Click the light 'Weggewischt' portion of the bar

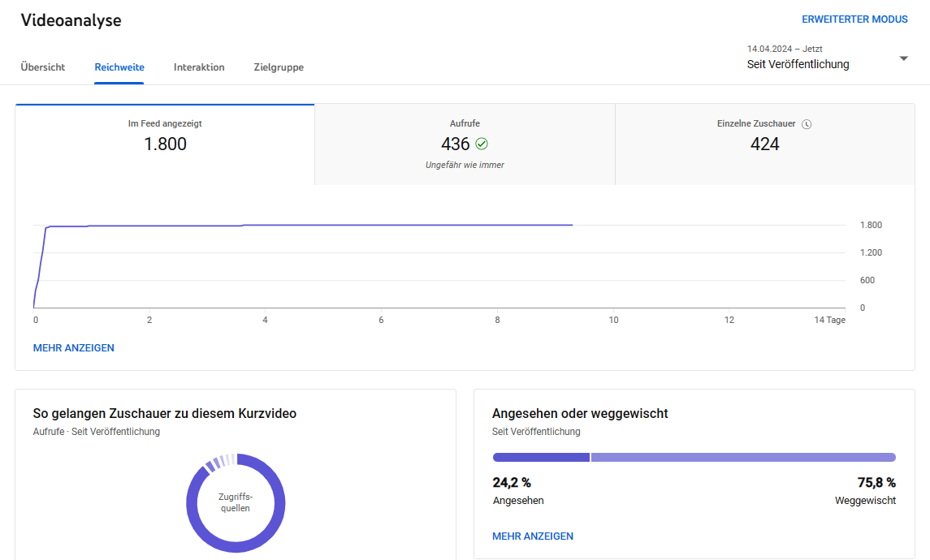[x=742, y=458]
